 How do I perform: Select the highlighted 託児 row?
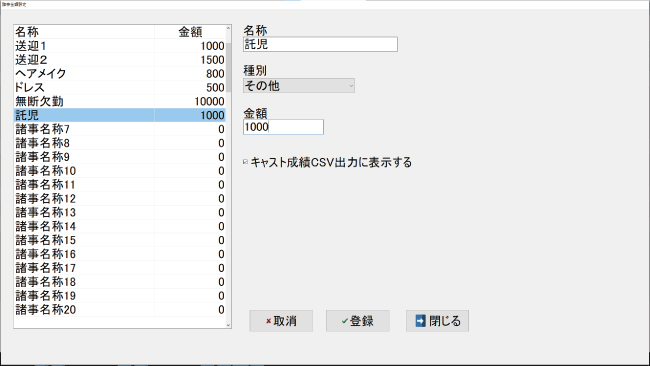coord(120,115)
